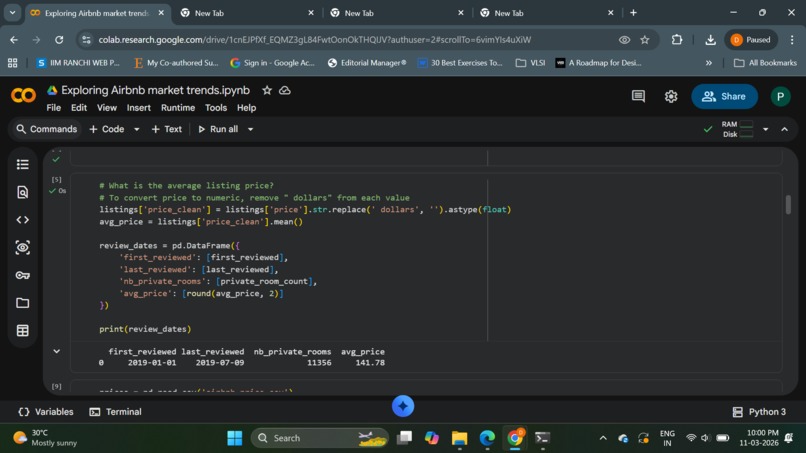
Task: Click the Paused profile button
Action: point(751,40)
